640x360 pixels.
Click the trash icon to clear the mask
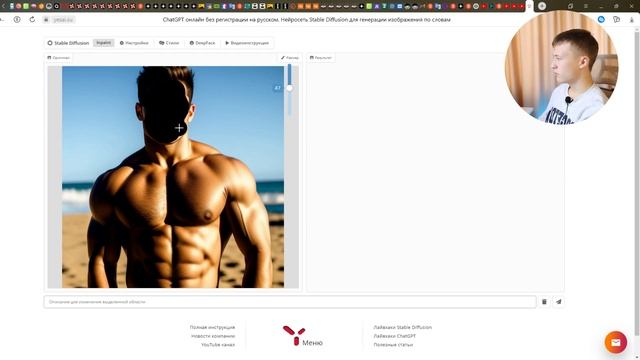pyautogui.click(x=544, y=302)
